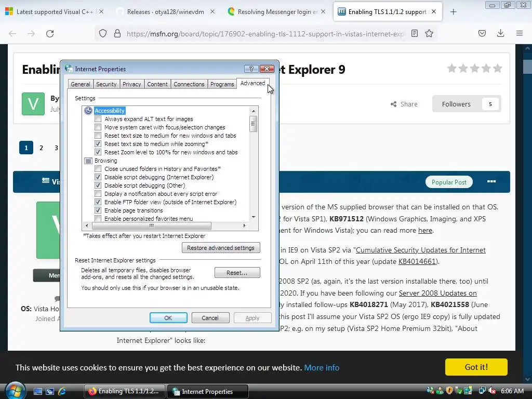This screenshot has height=399, width=532.
Task: Open the tracking protection shield icon
Action: pyautogui.click(x=103, y=34)
